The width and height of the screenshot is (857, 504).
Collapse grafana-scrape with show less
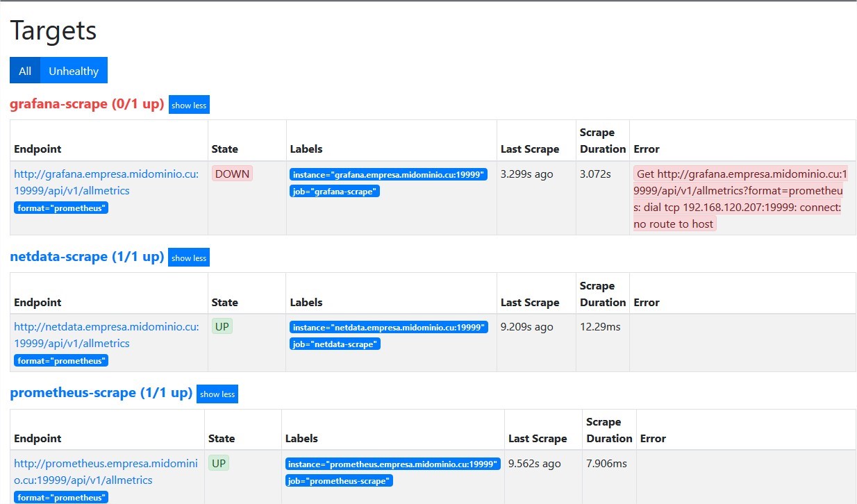(189, 106)
